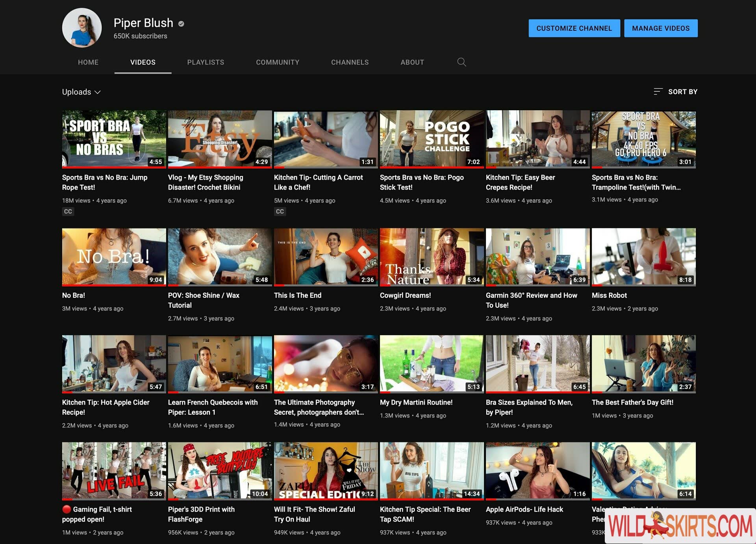Open 'Kitchen Tip- Cutting A Carrot Like a Chef!' title
Screen dimensions: 756x544
(319, 182)
